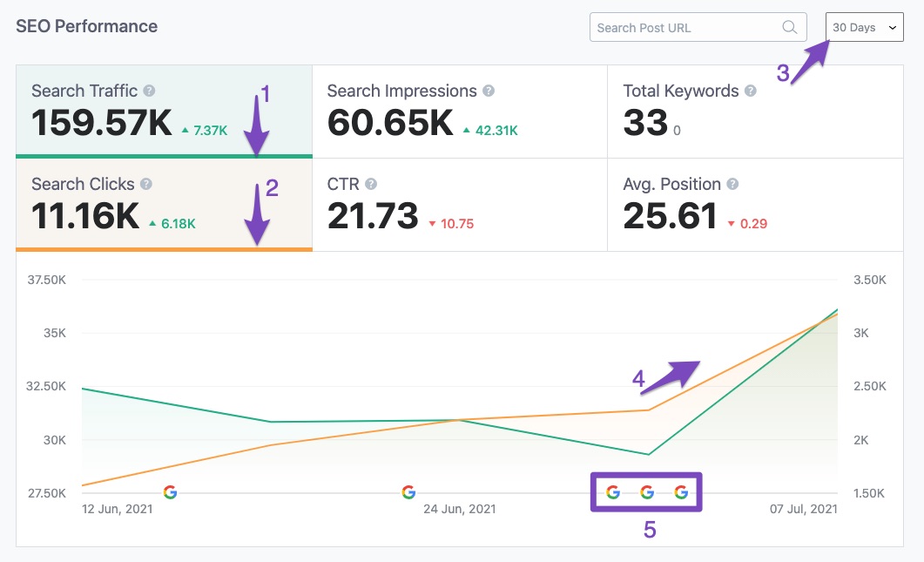
Task: Select the CTR metric card
Action: click(460, 205)
